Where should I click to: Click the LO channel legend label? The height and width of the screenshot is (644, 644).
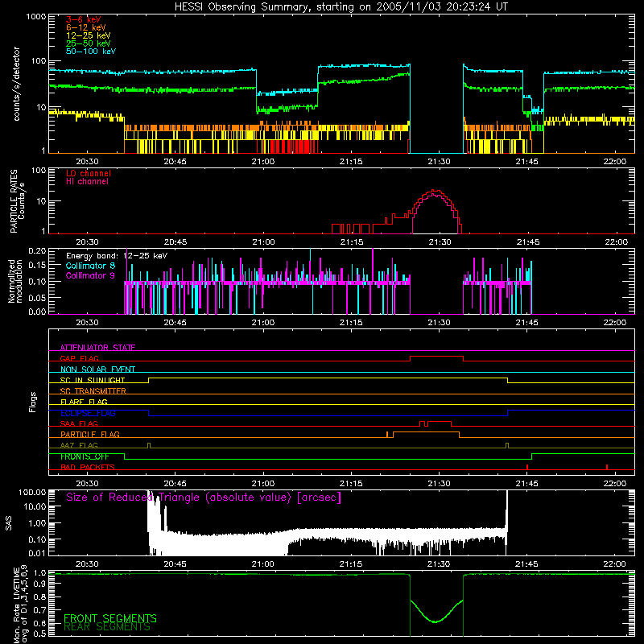click(x=89, y=173)
